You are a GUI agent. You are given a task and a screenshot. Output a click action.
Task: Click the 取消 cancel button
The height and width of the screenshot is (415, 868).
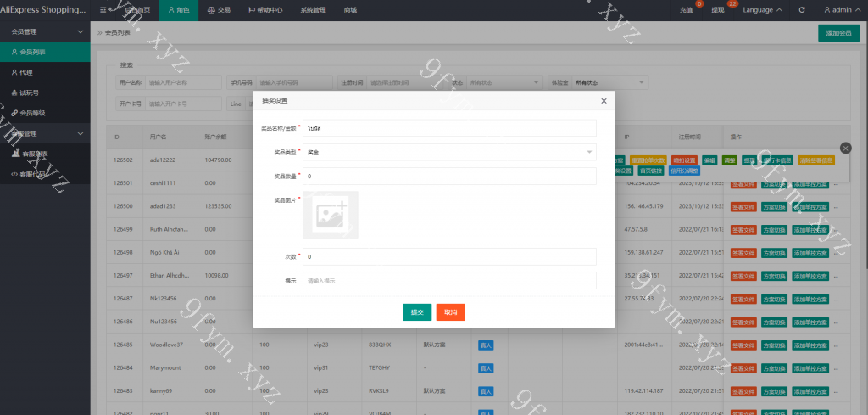[451, 312]
